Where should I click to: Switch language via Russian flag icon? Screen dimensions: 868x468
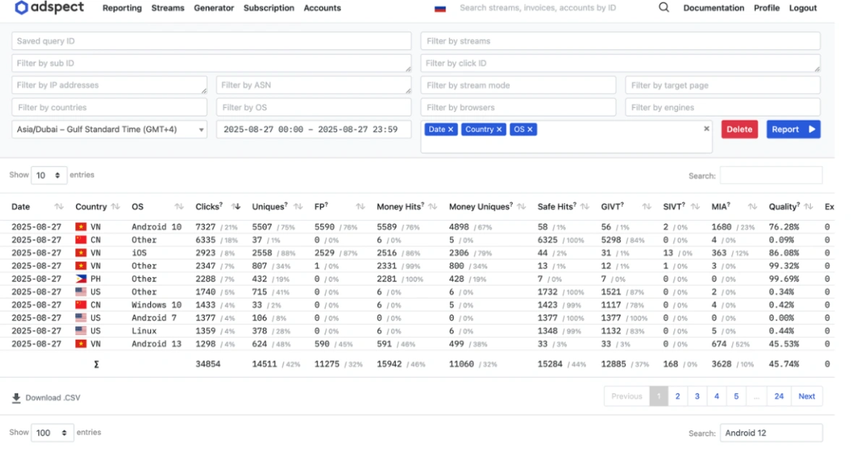pos(440,9)
